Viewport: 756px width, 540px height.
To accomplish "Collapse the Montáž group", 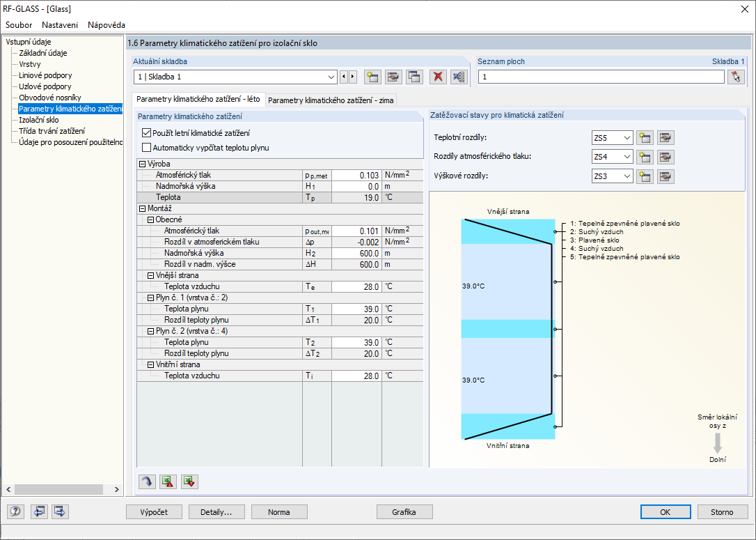I will [x=142, y=208].
